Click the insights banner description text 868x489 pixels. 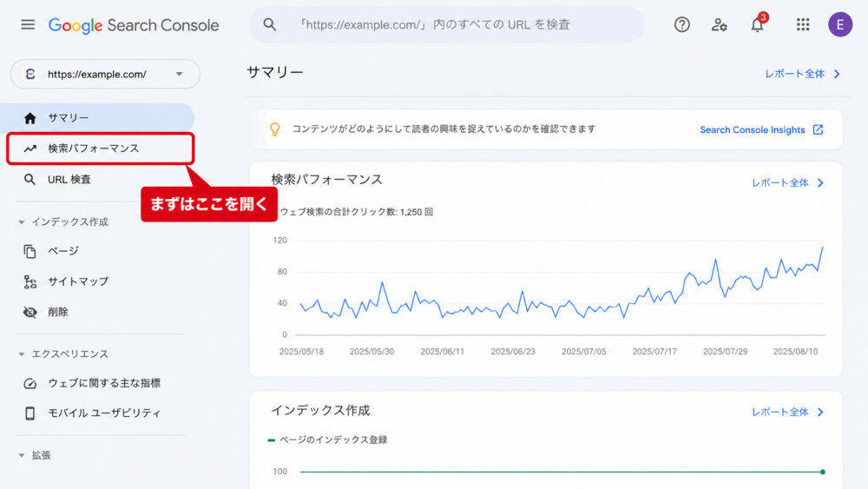point(444,129)
